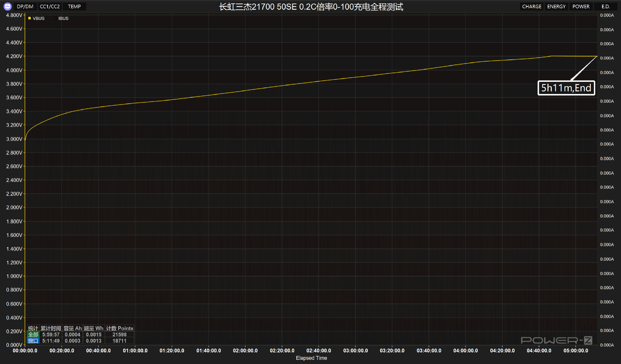
Task: Click the Elapsed Time axis label
Action: [311, 358]
